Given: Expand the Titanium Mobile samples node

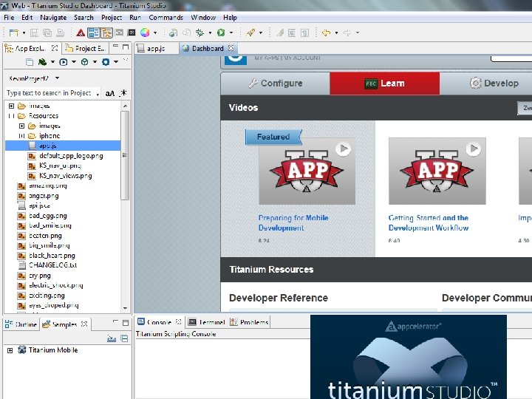Looking at the screenshot, I should (x=10, y=350).
